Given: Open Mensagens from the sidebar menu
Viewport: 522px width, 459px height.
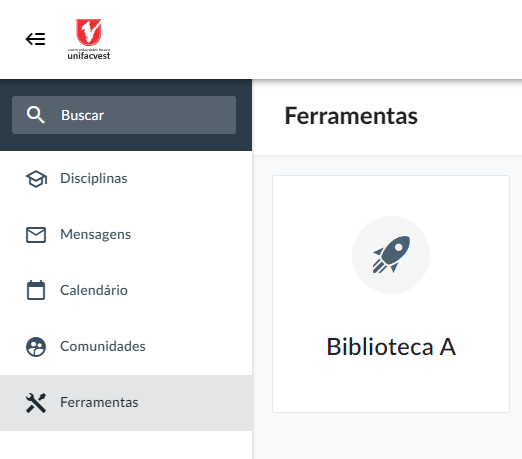Looking at the screenshot, I should click(x=126, y=235).
